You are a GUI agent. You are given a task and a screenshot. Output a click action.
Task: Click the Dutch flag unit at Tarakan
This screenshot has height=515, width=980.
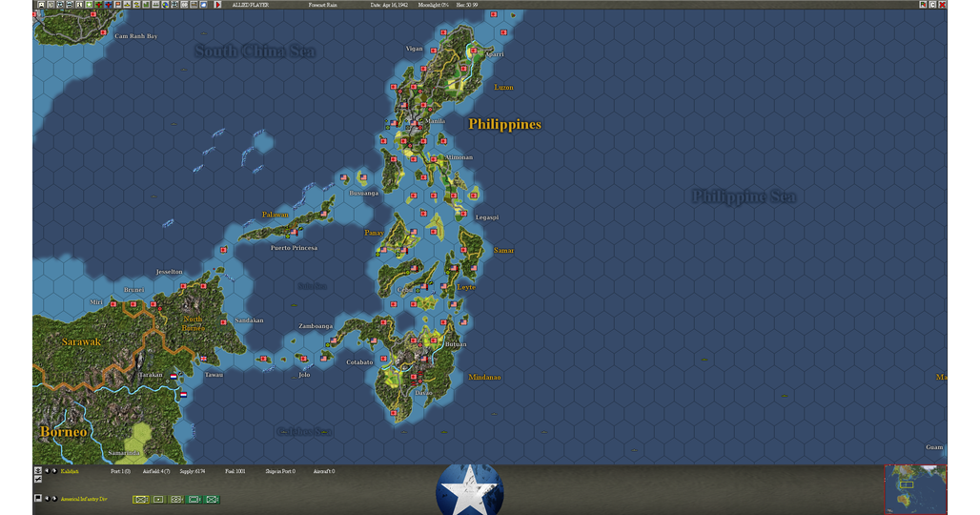pos(174,377)
